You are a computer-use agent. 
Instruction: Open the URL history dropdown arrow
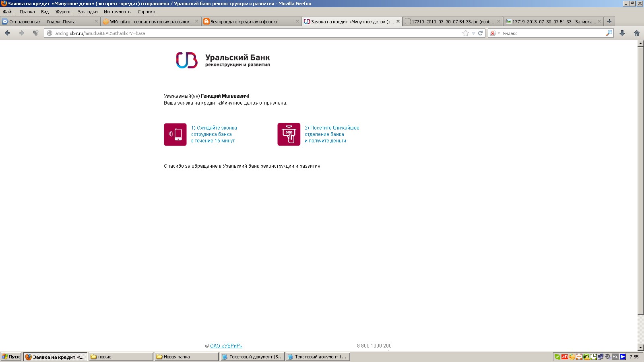tap(473, 33)
